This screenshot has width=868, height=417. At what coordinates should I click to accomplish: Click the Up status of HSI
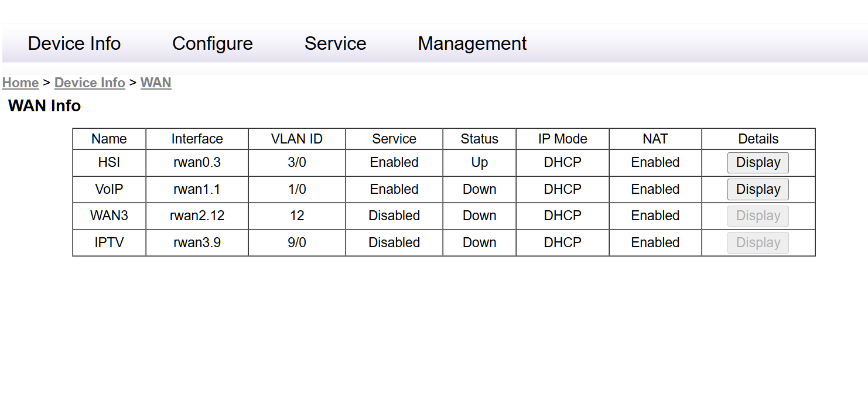coord(479,162)
